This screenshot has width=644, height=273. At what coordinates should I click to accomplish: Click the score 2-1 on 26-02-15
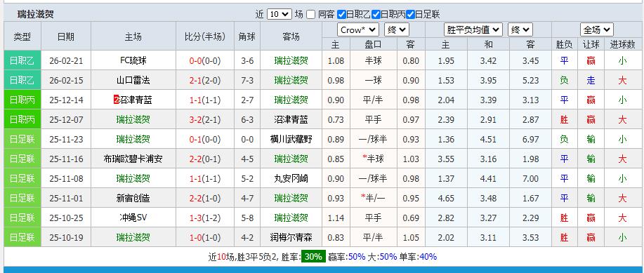[x=195, y=81]
